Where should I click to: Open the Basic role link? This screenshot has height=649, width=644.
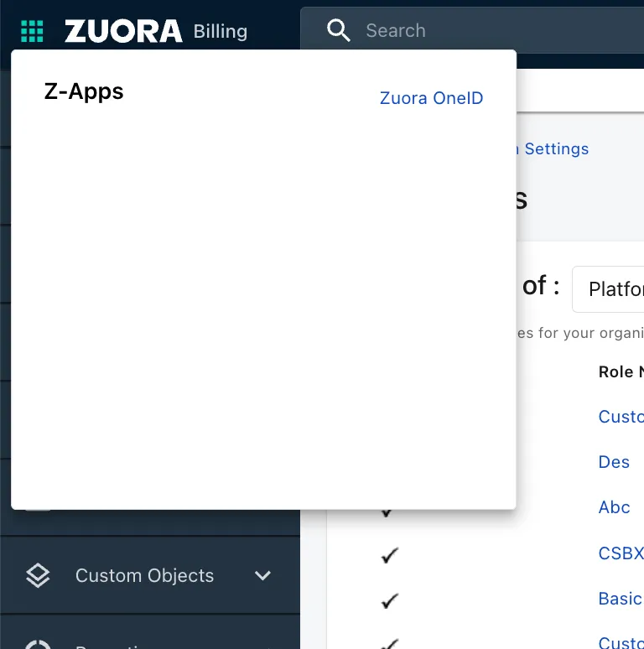621,599
